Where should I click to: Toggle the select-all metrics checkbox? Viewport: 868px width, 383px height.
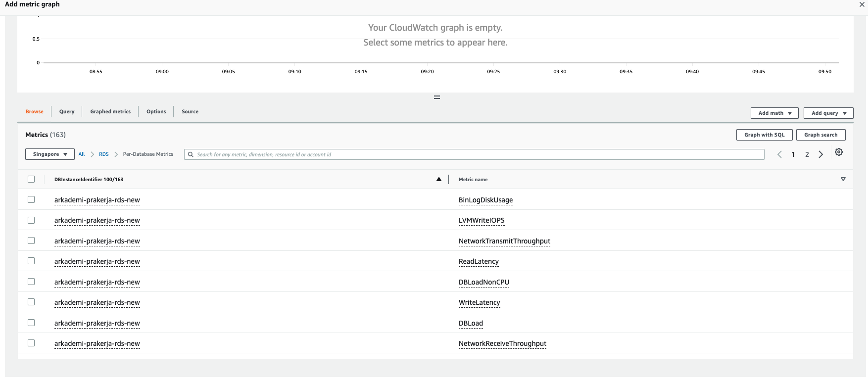[x=31, y=179]
